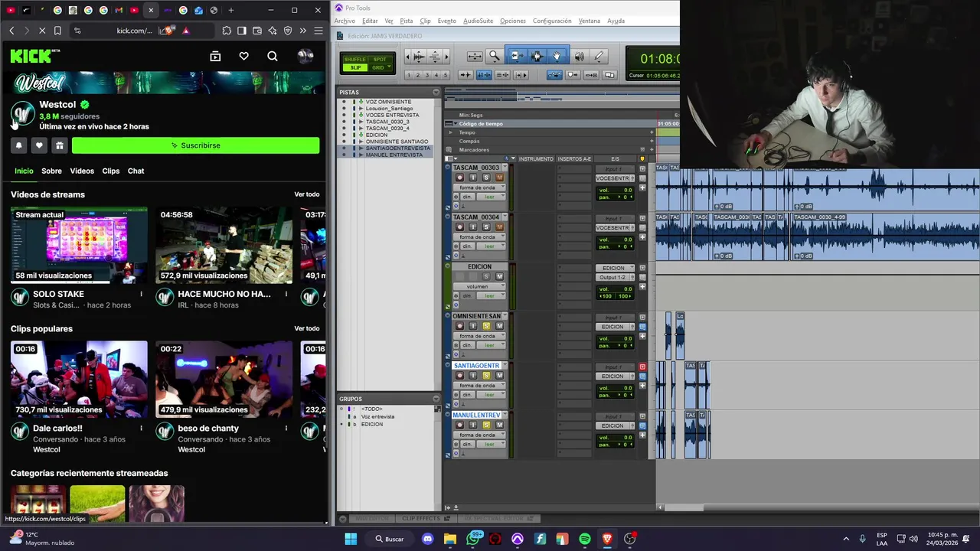Viewport: 980px width, 551px height.
Task: Click zoom preset button 3
Action: point(427,75)
